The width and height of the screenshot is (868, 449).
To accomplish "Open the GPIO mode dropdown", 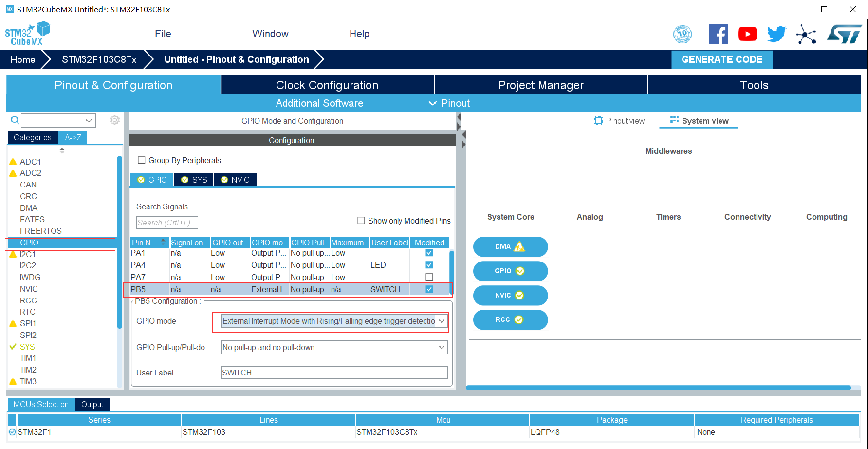I will coord(334,321).
